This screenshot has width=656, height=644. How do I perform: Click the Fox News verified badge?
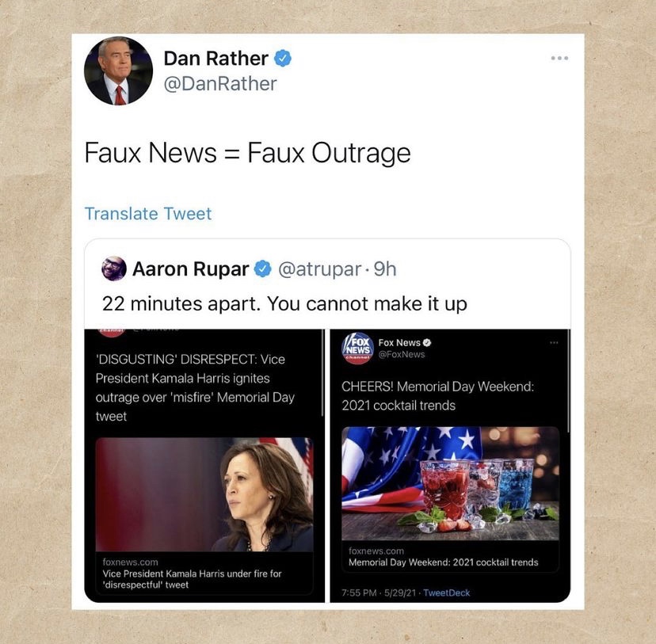tap(427, 342)
